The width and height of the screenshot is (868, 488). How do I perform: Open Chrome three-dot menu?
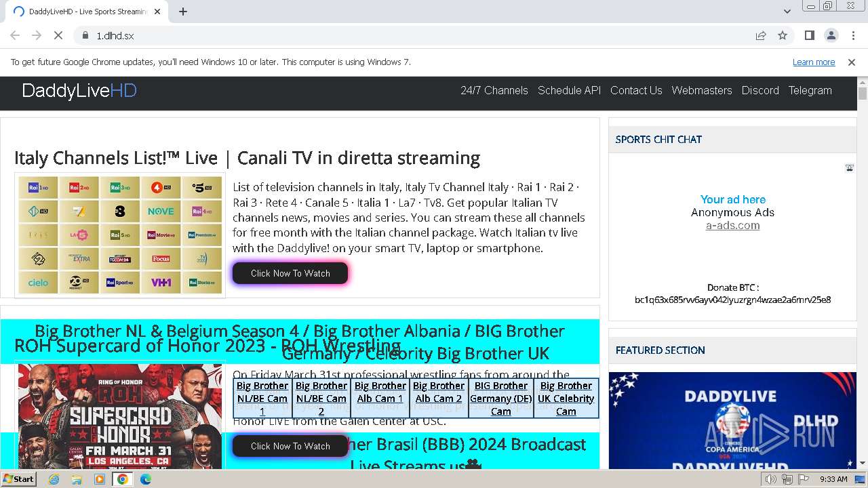pyautogui.click(x=852, y=35)
